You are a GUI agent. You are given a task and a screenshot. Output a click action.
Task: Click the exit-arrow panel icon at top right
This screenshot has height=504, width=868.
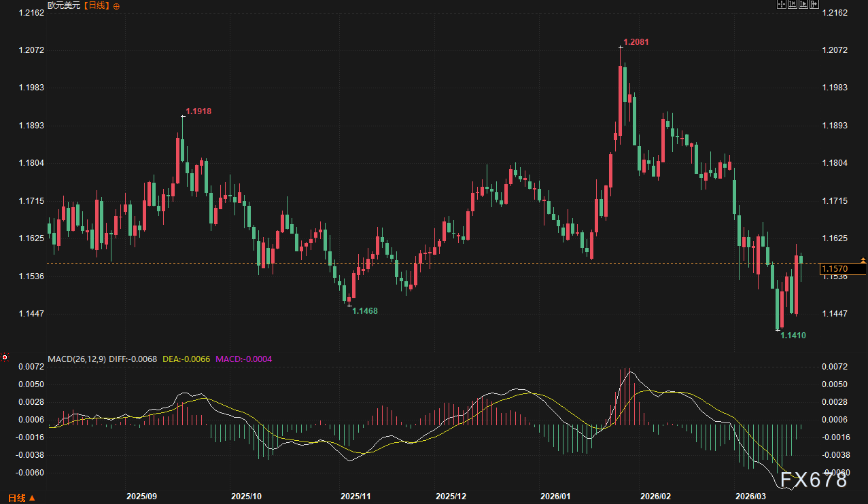point(814,4)
